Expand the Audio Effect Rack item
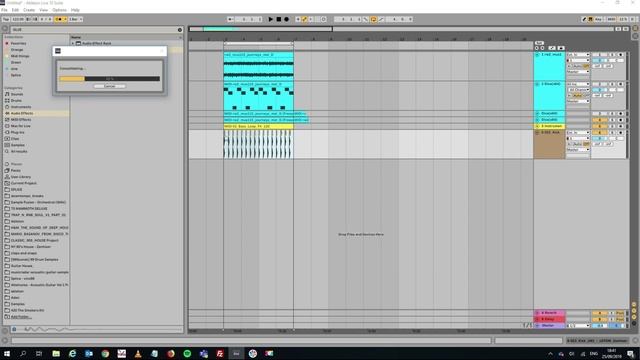Image resolution: width=640 pixels, height=360 pixels. 73,43
